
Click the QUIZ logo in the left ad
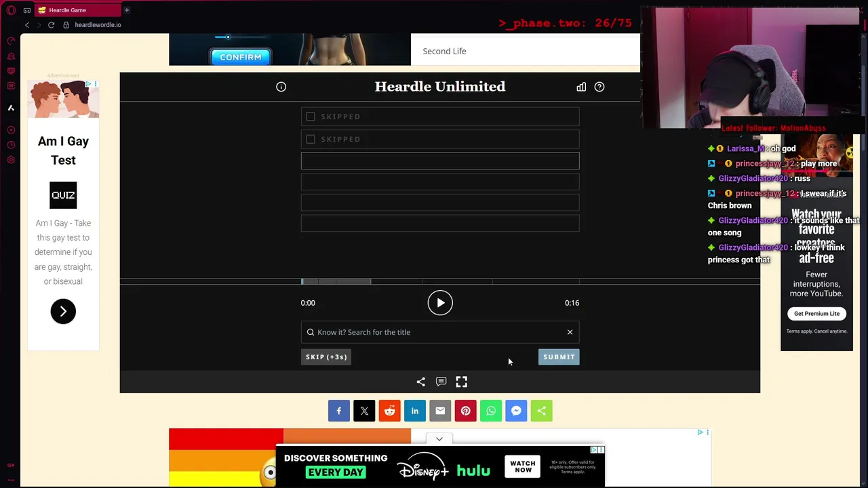63,195
